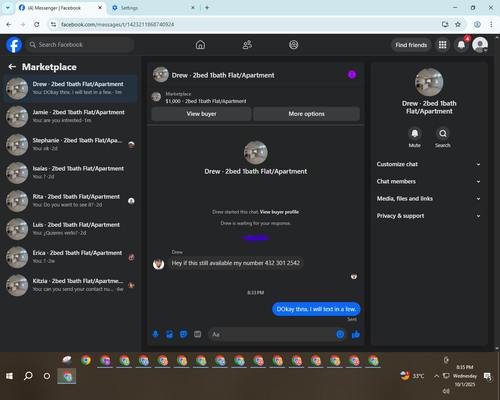Open Task View circle icon on taskbar

click(47, 376)
